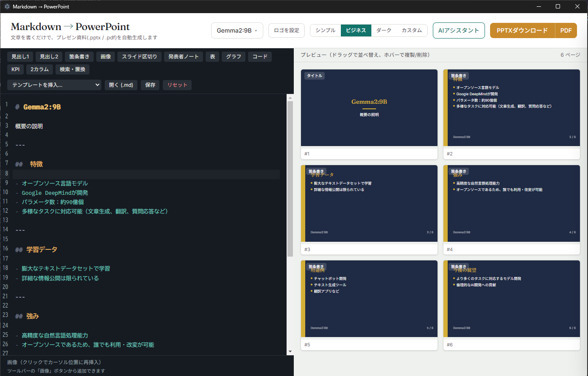Click 開く (.md) to open a file
The height and width of the screenshot is (376, 588).
[x=121, y=85]
